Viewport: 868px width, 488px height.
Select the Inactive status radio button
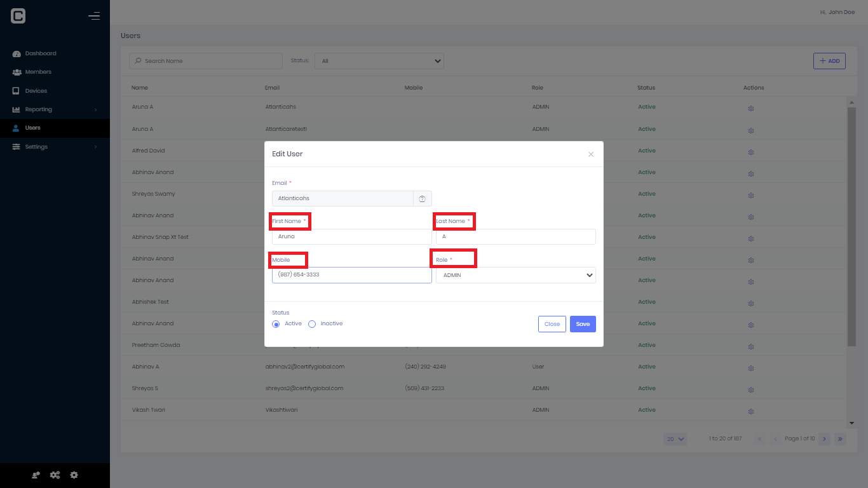pyautogui.click(x=312, y=323)
